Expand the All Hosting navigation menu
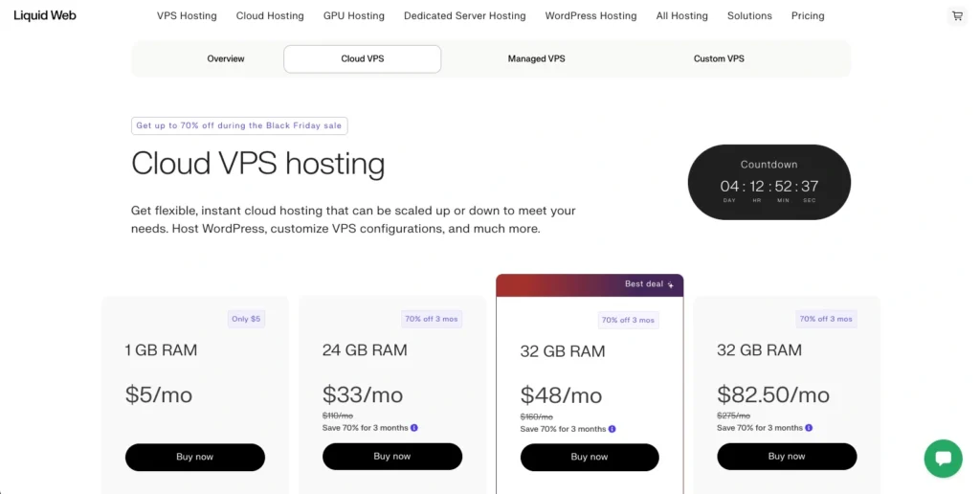Viewport: 980px width, 494px height. [x=681, y=16]
